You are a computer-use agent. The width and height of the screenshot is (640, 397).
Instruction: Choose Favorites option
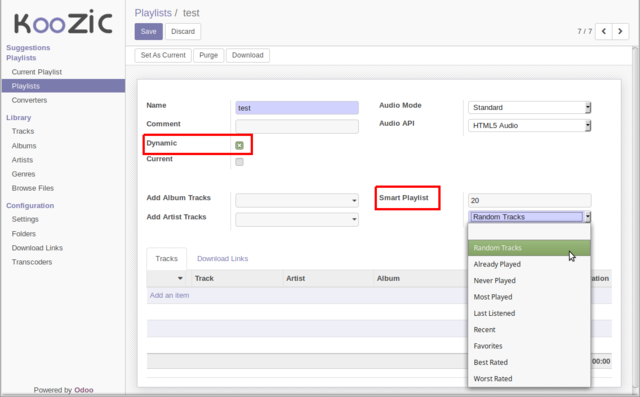point(529,346)
